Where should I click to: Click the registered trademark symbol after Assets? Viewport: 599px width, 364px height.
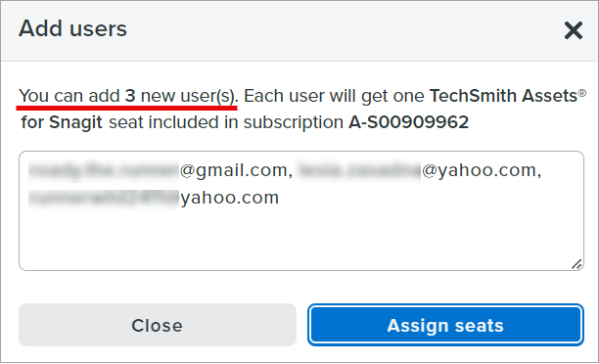(581, 92)
